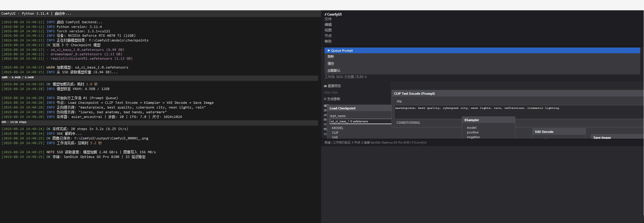Viewport: 644px width, 223px height.
Task: Click the WARN 加载模型 log line
Action: click(x=65, y=67)
